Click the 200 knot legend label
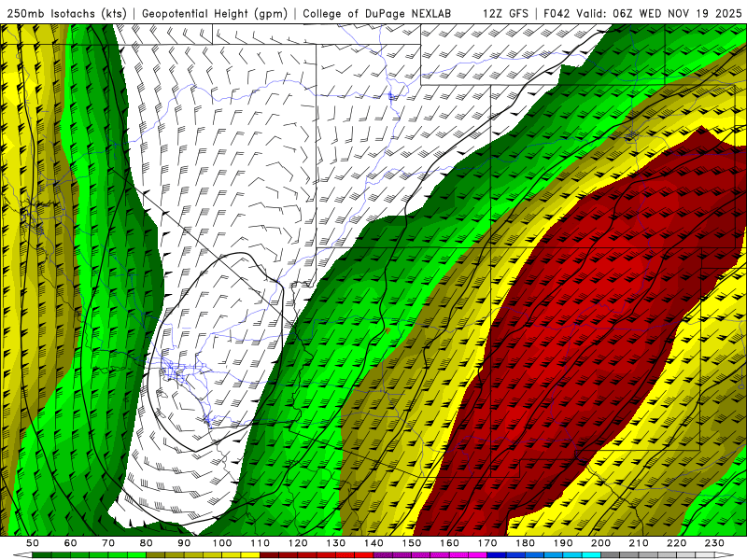 click(x=601, y=543)
